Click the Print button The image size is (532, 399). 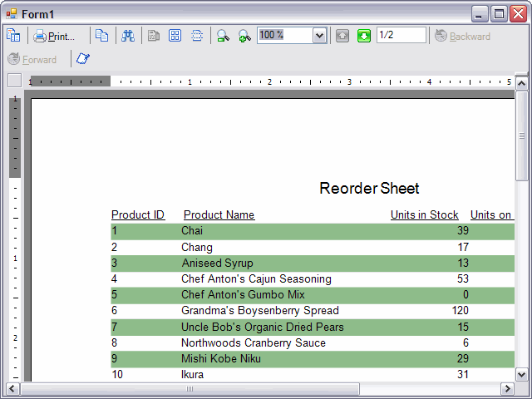[x=55, y=36]
